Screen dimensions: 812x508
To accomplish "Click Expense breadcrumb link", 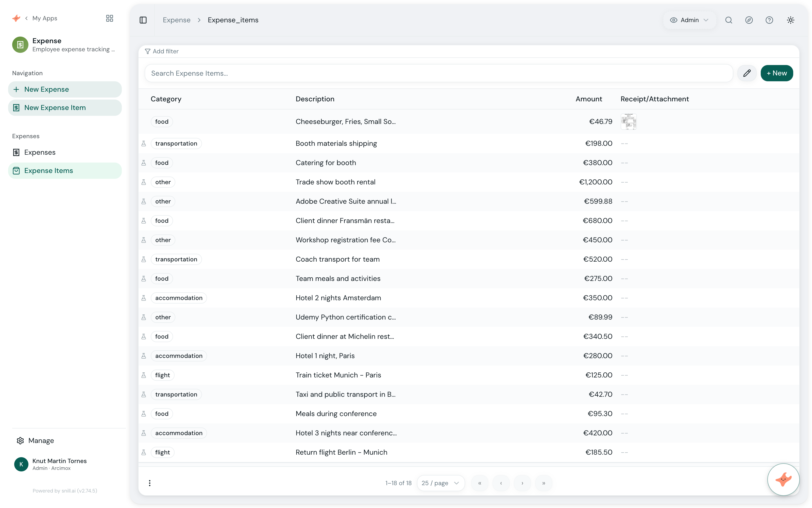I will [177, 20].
